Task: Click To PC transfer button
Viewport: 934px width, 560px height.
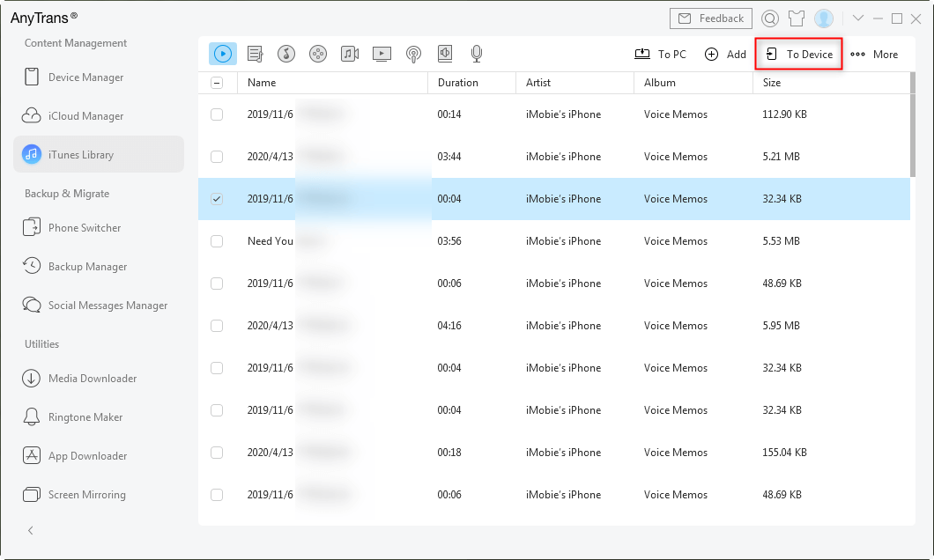Action: click(660, 55)
